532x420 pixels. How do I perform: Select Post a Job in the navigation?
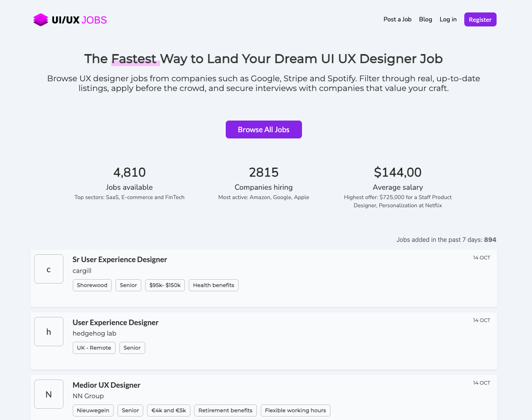click(x=397, y=19)
